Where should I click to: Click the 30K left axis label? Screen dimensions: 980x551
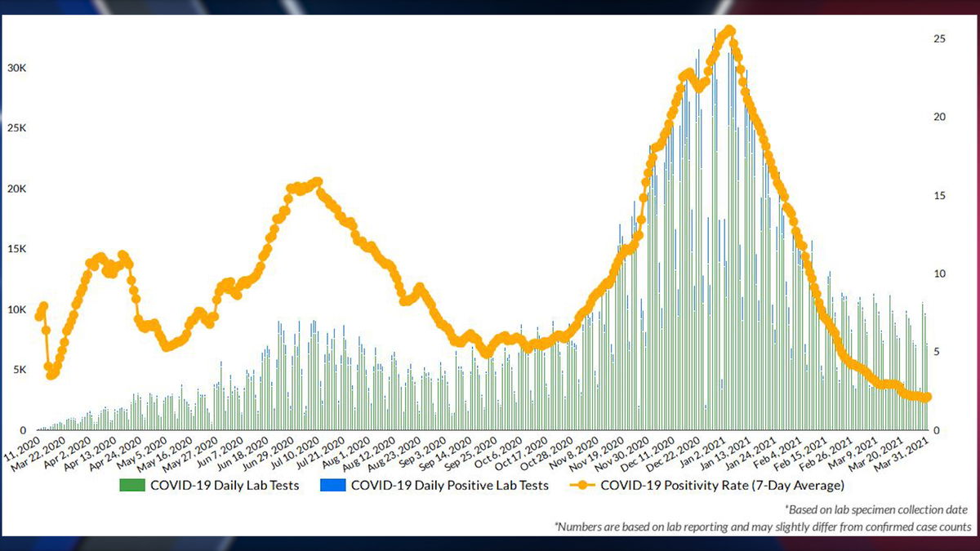17,69
